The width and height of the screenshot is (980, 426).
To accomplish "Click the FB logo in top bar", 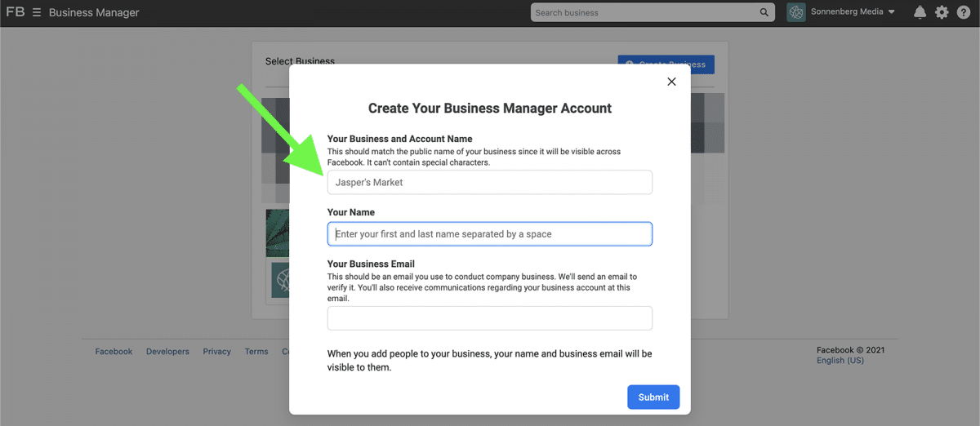I will point(15,12).
